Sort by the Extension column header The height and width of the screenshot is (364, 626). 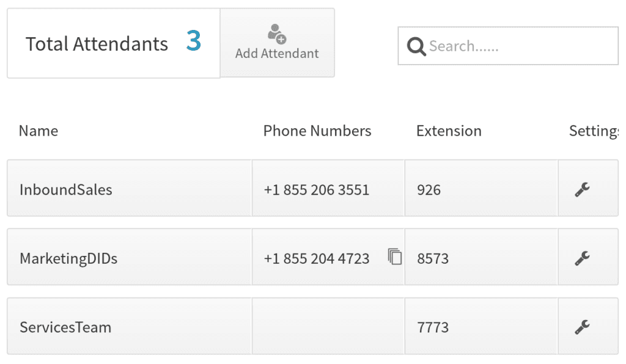pyautogui.click(x=449, y=131)
